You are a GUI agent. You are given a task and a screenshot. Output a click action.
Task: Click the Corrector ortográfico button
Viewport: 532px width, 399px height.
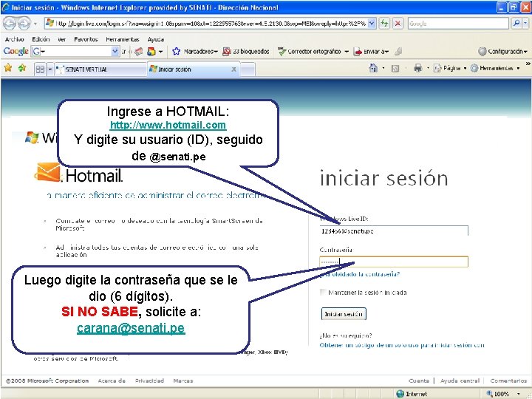[309, 51]
